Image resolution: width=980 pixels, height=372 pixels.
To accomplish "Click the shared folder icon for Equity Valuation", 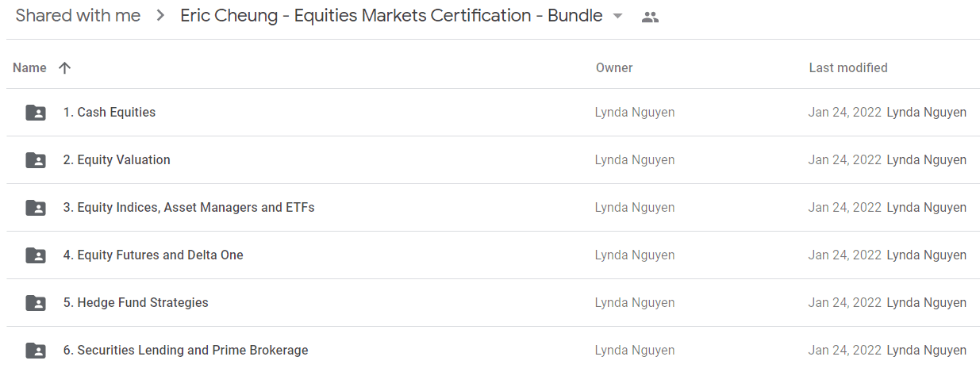I will coord(36,160).
